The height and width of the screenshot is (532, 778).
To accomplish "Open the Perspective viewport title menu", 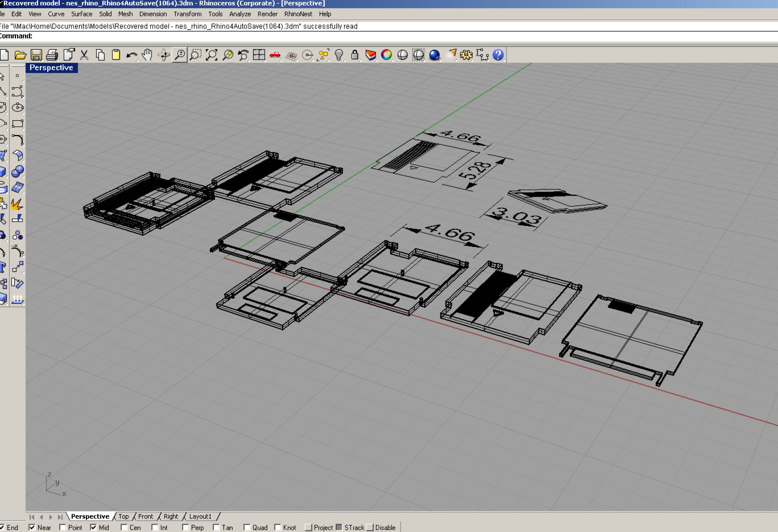I will 51,68.
